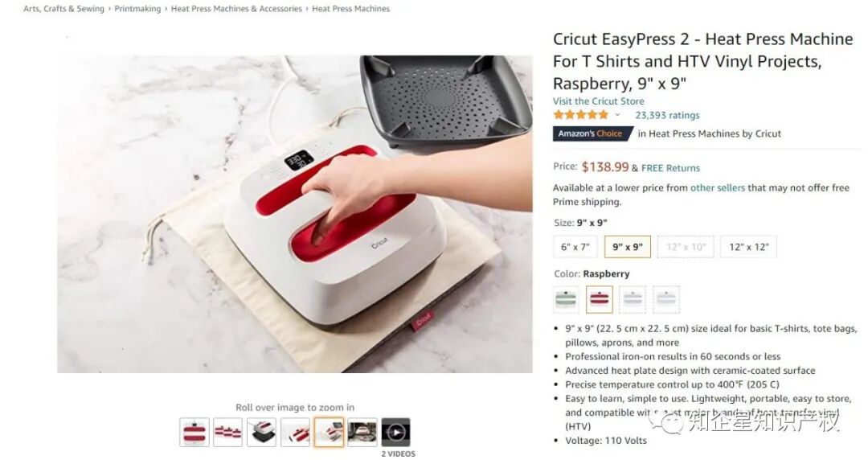
Task: Select the unavailable 12" x 10" size
Action: pos(686,247)
